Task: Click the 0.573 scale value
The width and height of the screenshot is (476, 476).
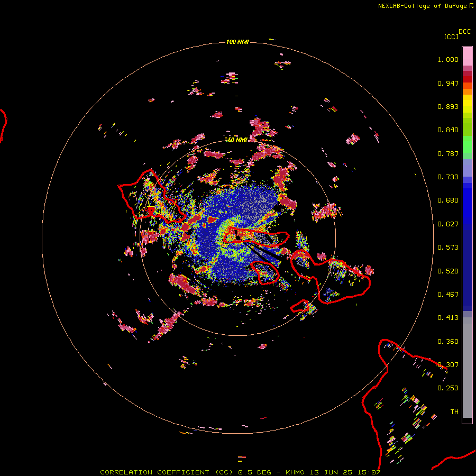Action: [448, 248]
